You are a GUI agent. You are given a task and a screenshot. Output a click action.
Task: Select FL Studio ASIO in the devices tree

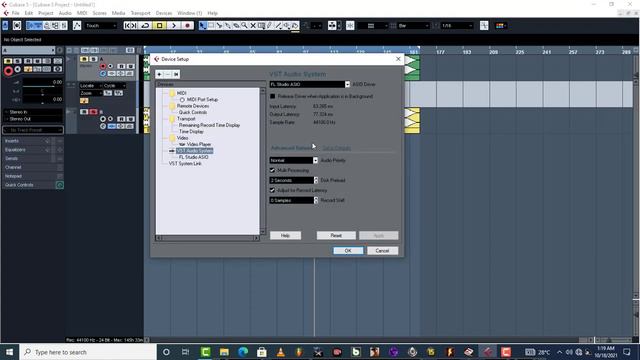click(193, 157)
